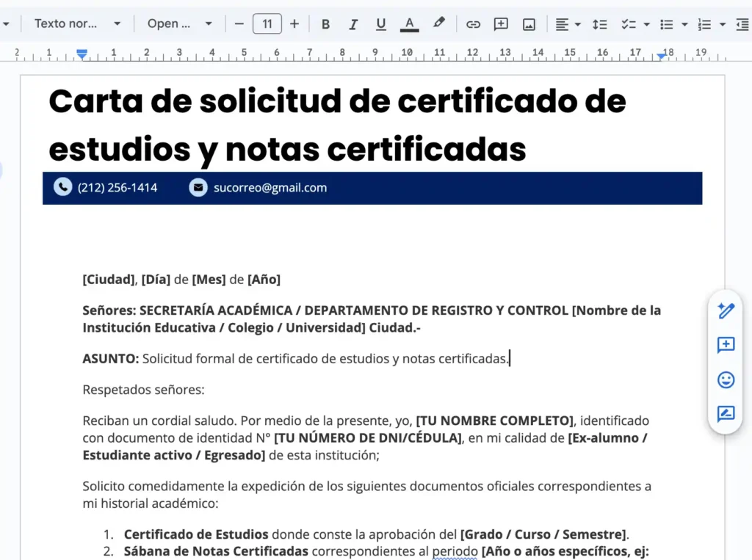Toggle underline formatting
The width and height of the screenshot is (752, 560).
pyautogui.click(x=380, y=23)
